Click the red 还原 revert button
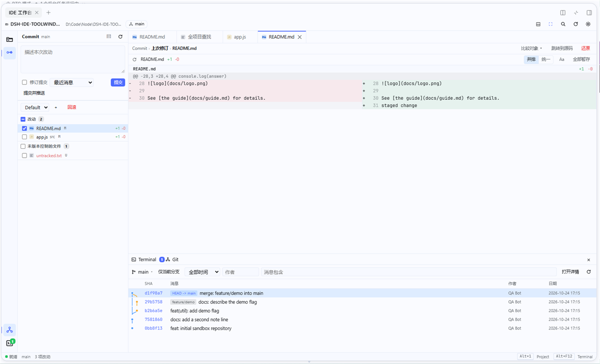This screenshot has width=600, height=364. coord(585,48)
